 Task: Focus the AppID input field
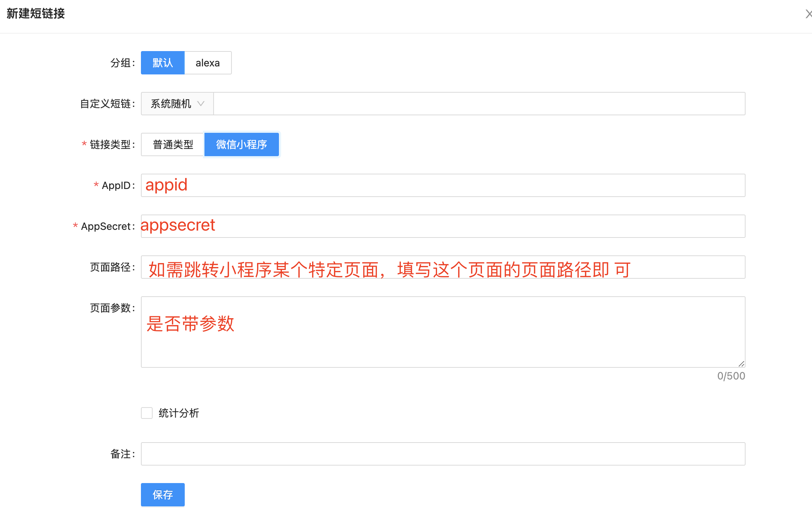443,185
